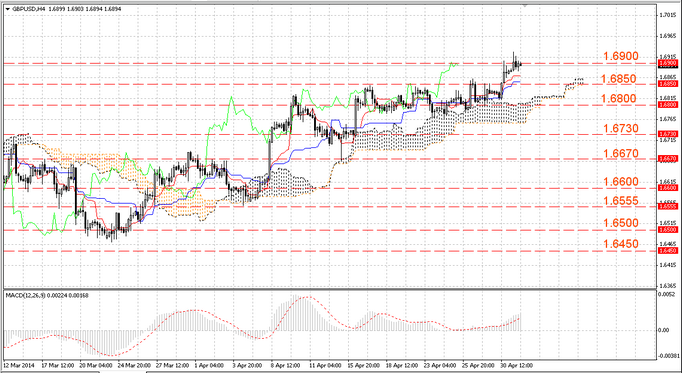Click the 0.0052 MACD scale value
Viewport: 682px width, 373px height.
[667, 295]
